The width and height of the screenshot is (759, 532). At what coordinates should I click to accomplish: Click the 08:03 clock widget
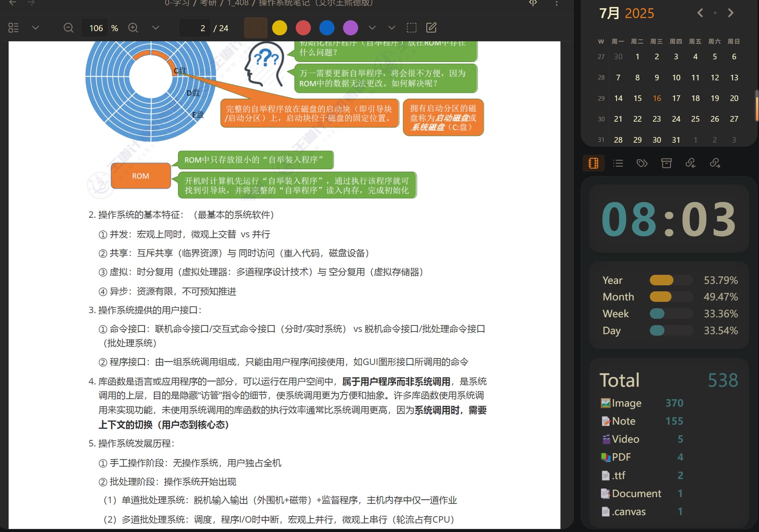669,219
